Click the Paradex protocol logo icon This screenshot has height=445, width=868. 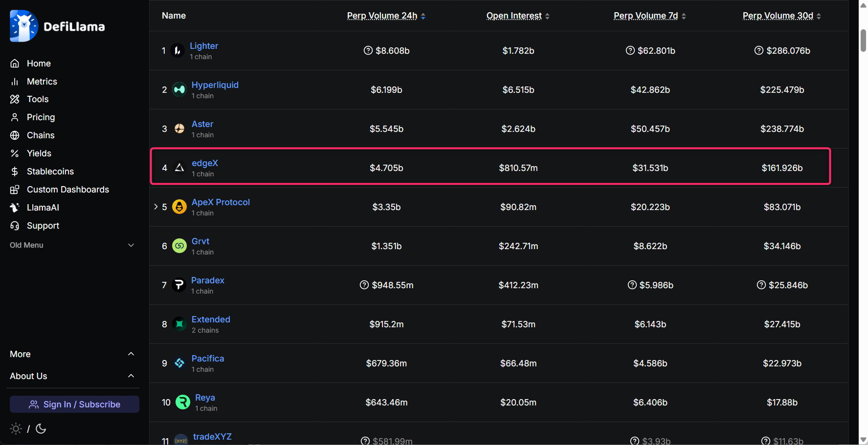179,285
